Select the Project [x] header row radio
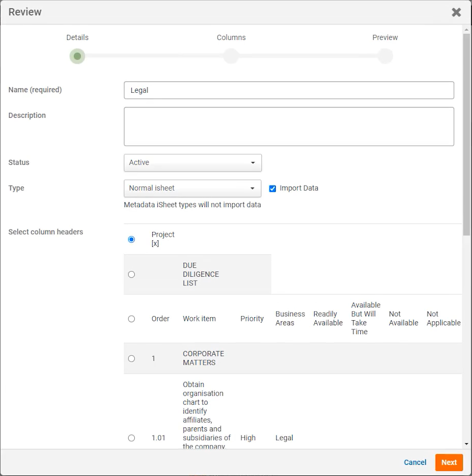 click(132, 239)
